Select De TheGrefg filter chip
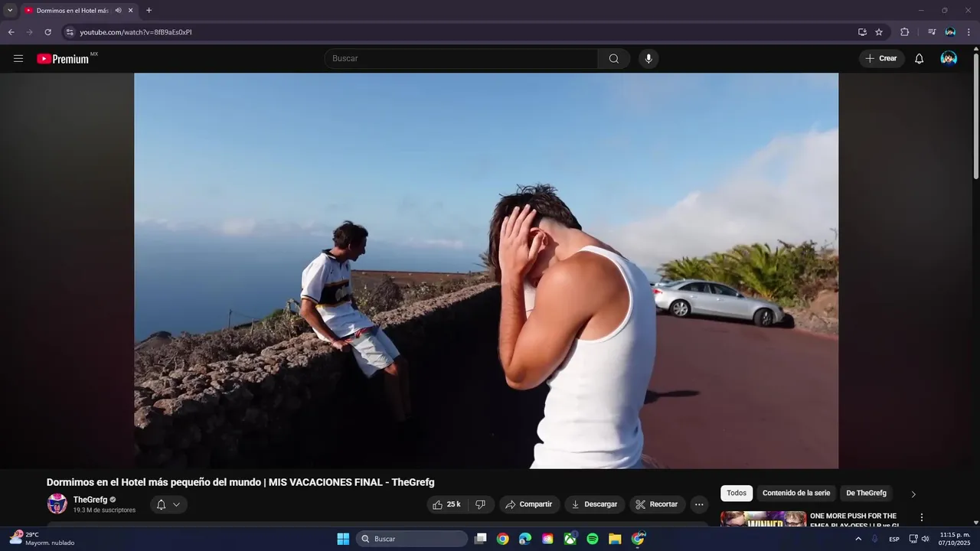The image size is (980, 551). (866, 494)
